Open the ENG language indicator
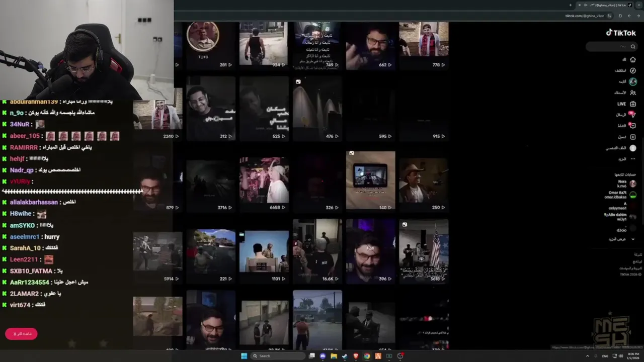 pyautogui.click(x=605, y=356)
